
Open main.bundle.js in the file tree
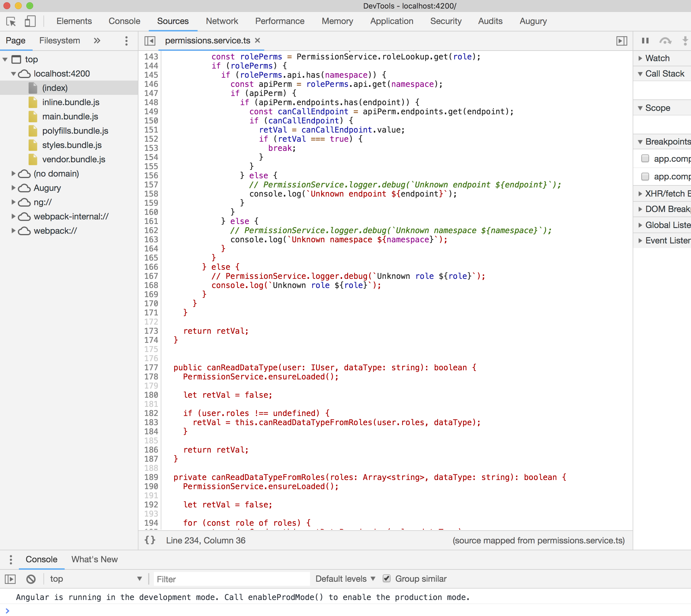(x=70, y=117)
